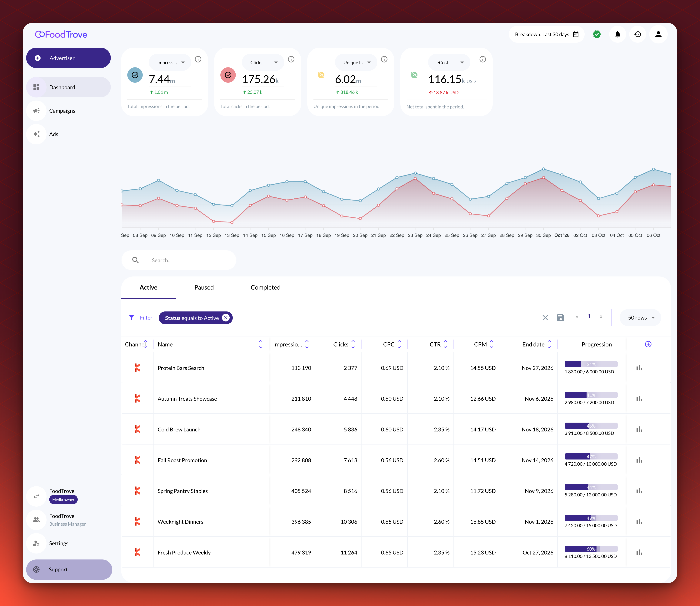Click the eCost card info icon
The height and width of the screenshot is (606, 700).
482,59
